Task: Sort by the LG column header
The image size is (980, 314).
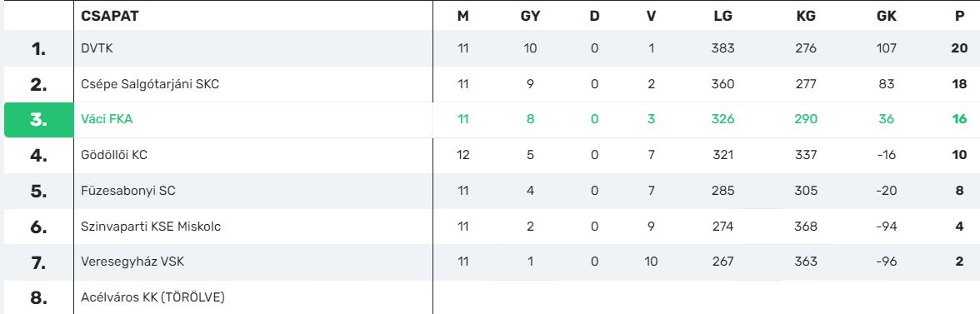Action: point(723,16)
